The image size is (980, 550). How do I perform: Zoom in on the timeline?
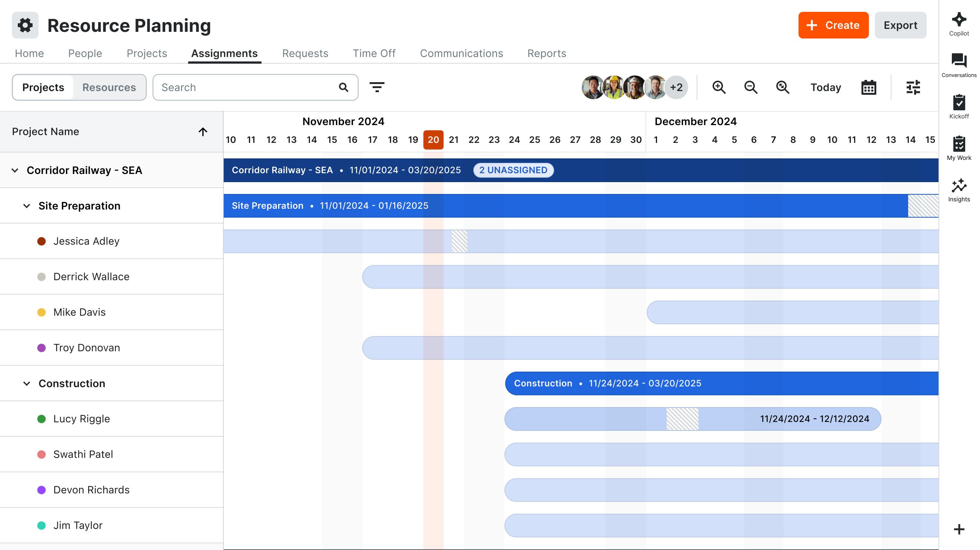click(x=719, y=87)
